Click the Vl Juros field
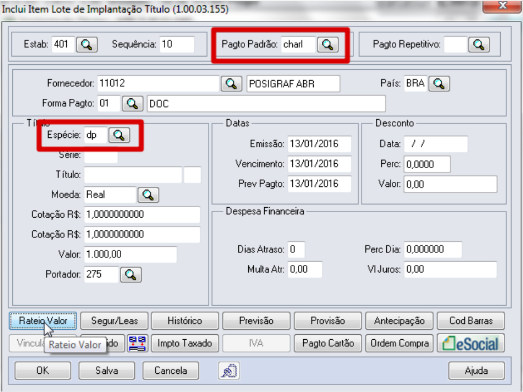523x392 pixels. [x=450, y=270]
